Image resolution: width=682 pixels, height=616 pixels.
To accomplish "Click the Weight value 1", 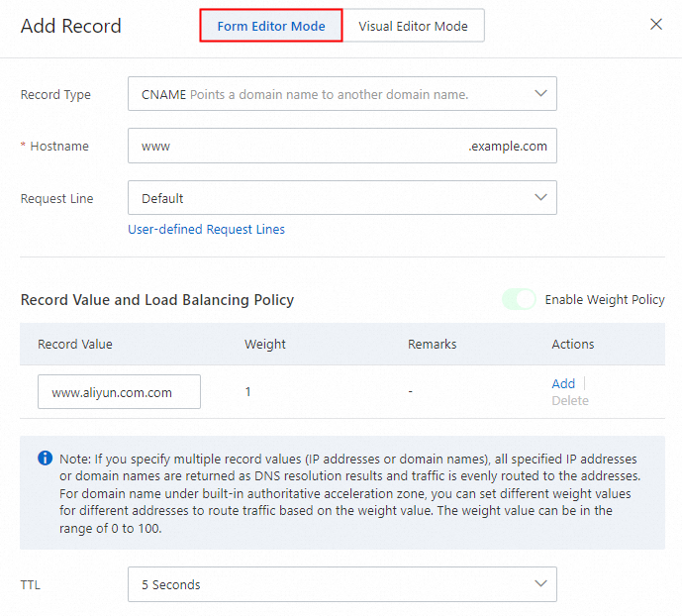I will tap(247, 392).
